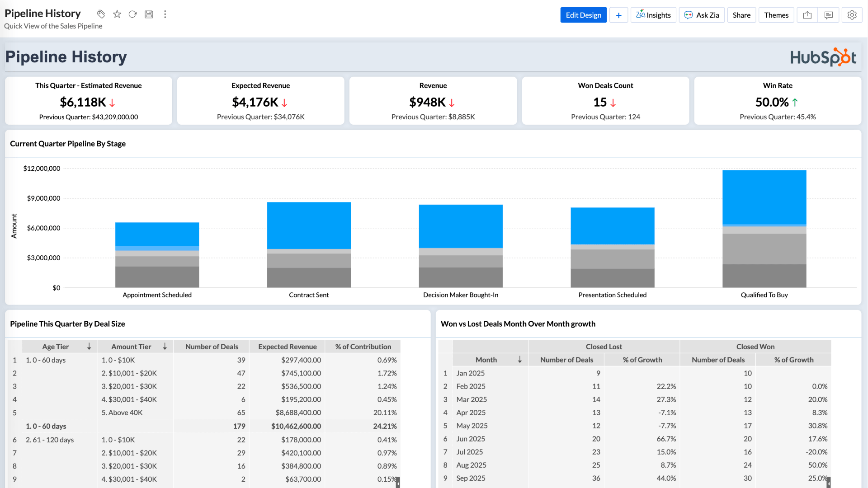This screenshot has width=868, height=488.
Task: Click the Share button
Action: pos(741,15)
